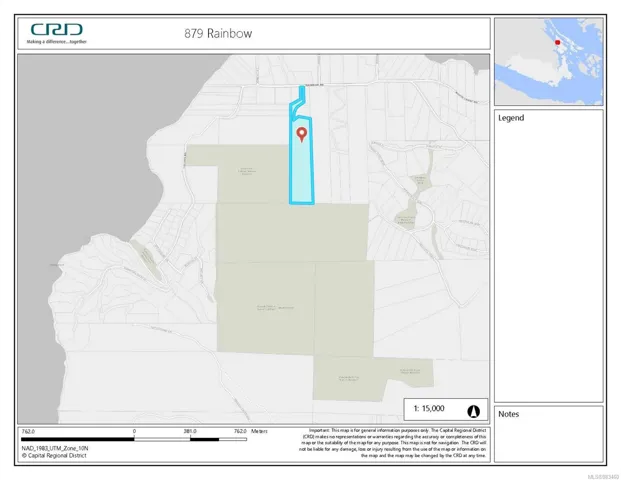This screenshot has width=621, height=480.
Task: Click the red location pin marker
Action: (x=301, y=134)
